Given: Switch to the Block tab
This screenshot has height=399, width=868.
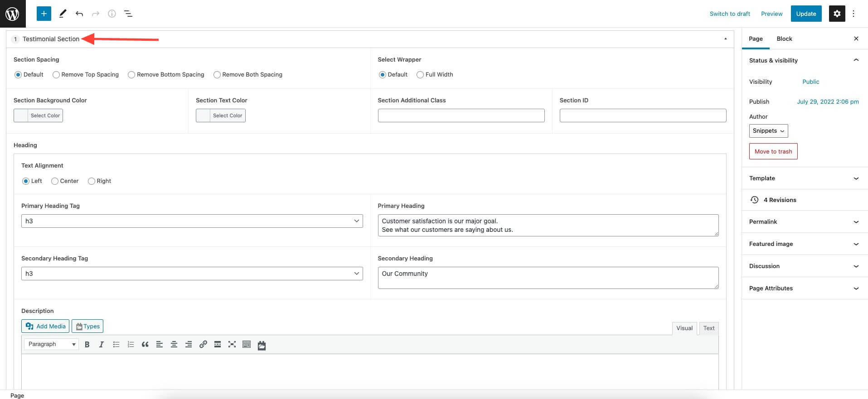Looking at the screenshot, I should 784,39.
